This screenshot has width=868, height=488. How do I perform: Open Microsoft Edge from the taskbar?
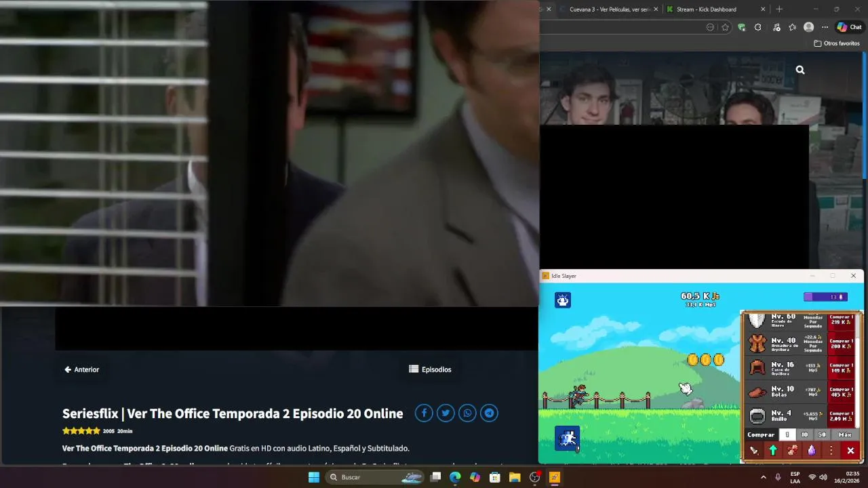click(455, 477)
